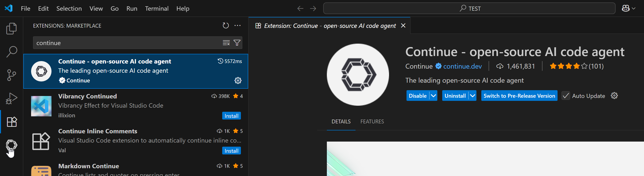This screenshot has width=644, height=176.
Task: Click Switch to Pre-Release Version button
Action: (519, 96)
